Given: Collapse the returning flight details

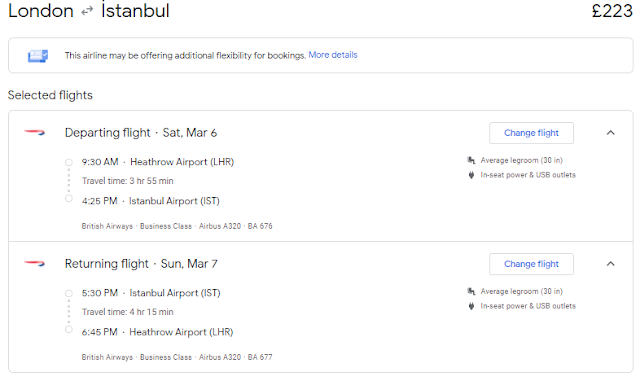Looking at the screenshot, I should [x=610, y=264].
